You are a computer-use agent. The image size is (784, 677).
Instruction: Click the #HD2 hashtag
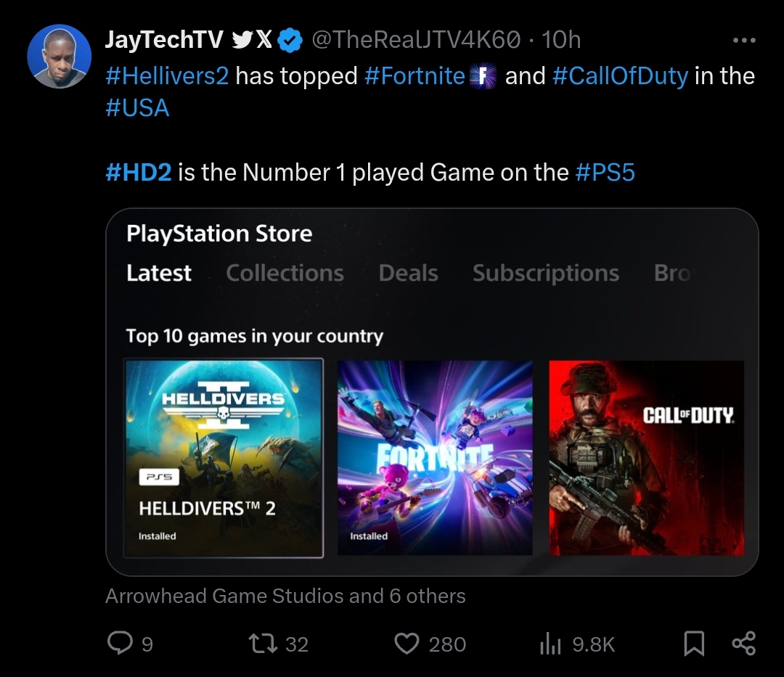coord(139,173)
